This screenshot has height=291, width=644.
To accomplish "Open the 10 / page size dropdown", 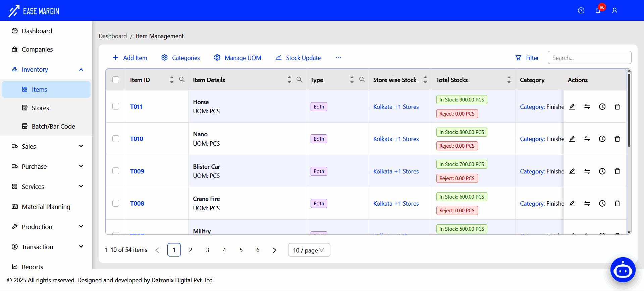I will [309, 250].
